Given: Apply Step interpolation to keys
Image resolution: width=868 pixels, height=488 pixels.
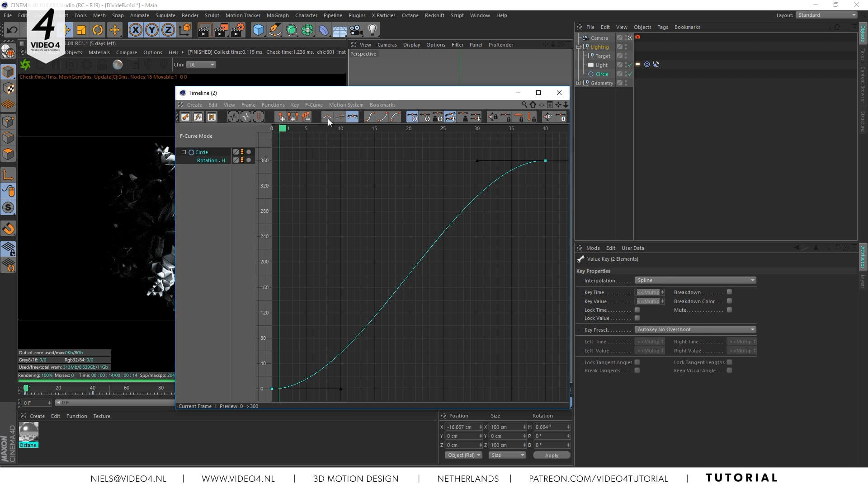Looking at the screenshot, I should tap(340, 117).
